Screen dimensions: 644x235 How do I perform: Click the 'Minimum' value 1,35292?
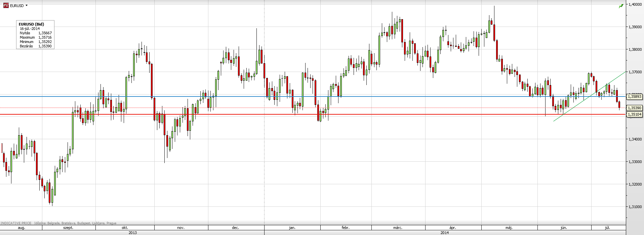(x=45, y=42)
